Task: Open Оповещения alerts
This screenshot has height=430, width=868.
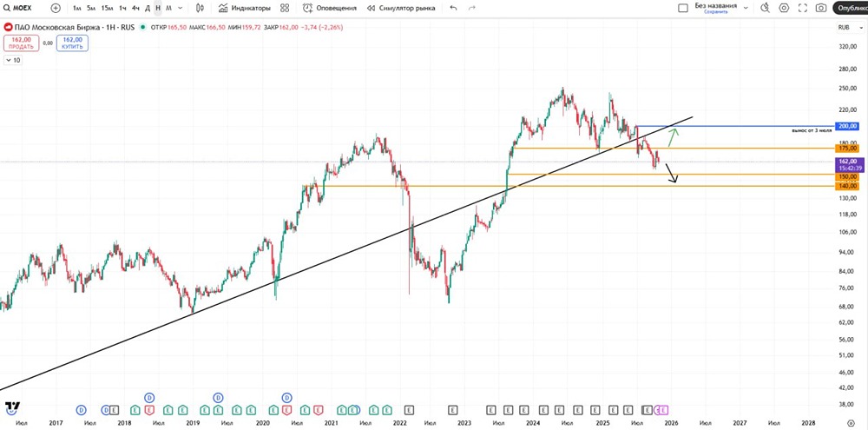Action: (x=329, y=9)
